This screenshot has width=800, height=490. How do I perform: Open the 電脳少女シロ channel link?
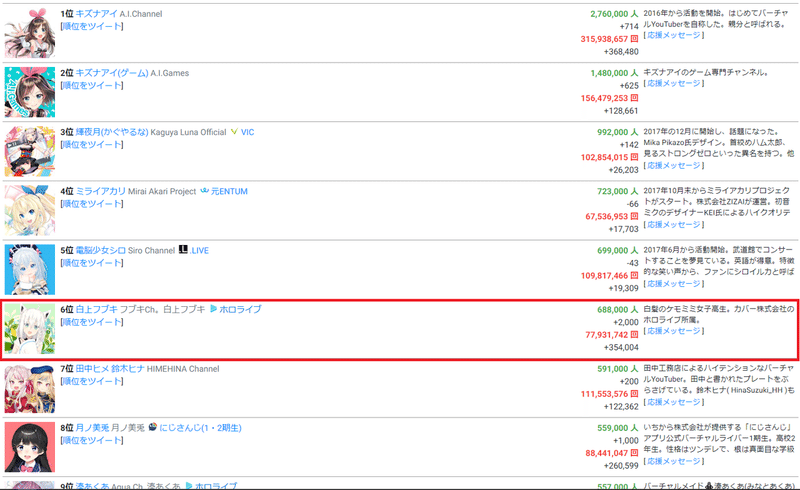101,251
